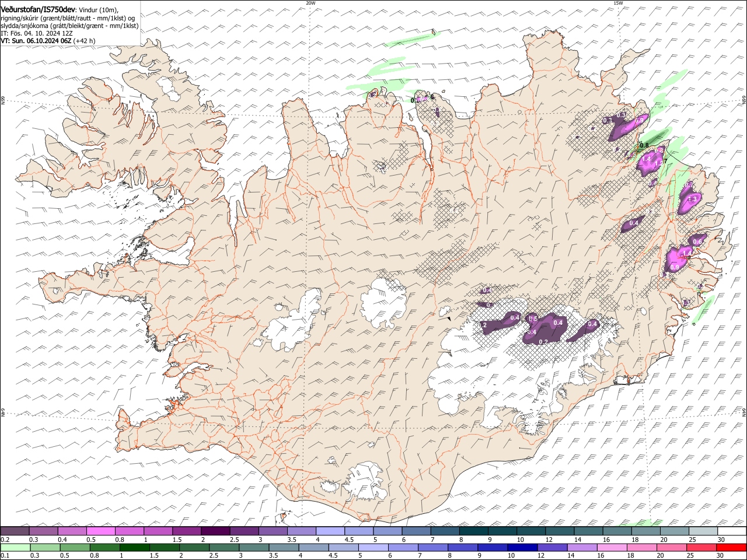This screenshot has height=560, width=747.
Task: Click the '20W' longitude label
Action: coord(310,3)
